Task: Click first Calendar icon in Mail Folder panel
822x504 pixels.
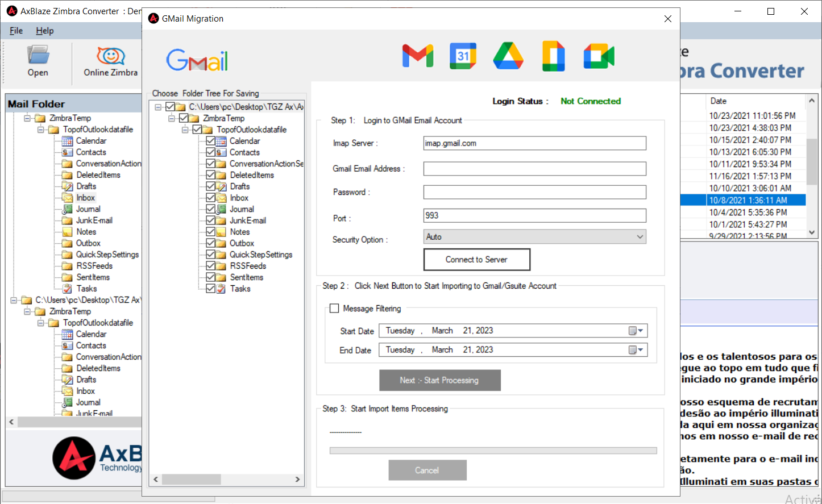Action: point(67,141)
